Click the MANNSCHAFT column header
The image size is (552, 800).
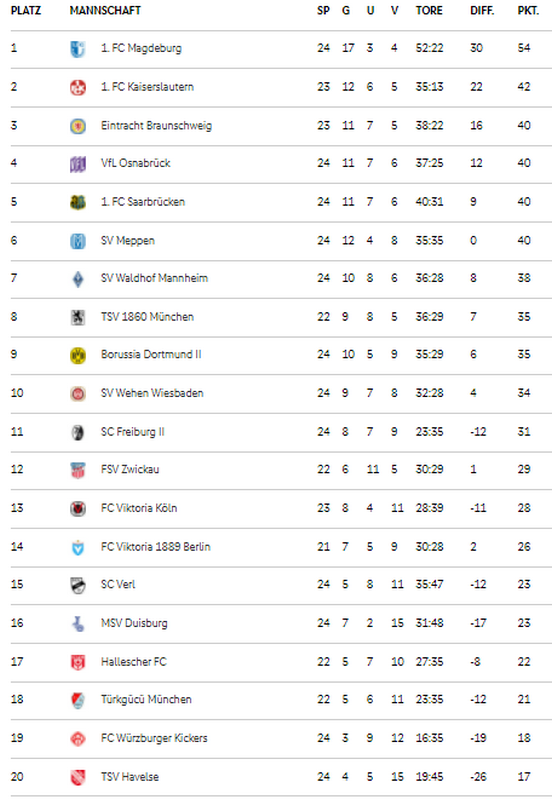tap(105, 10)
